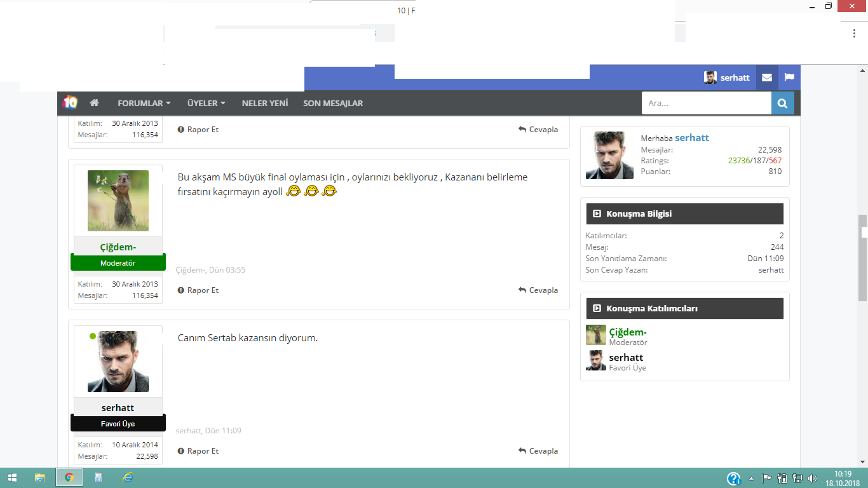
Task: Click the flag alerts icon
Action: click(789, 78)
